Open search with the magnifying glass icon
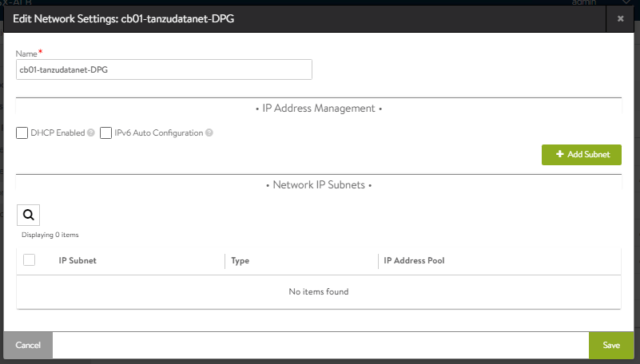Screen dimensions: 640x364 pyautogui.click(x=28, y=215)
